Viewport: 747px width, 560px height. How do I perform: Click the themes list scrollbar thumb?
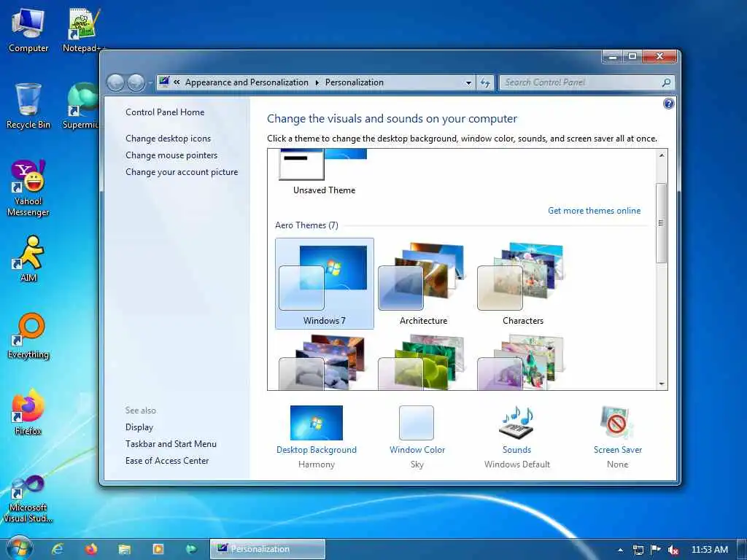point(661,222)
